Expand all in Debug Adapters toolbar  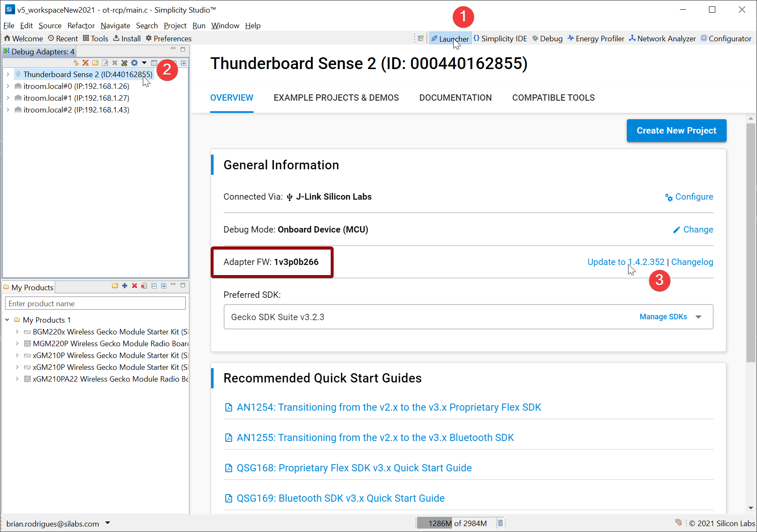184,63
